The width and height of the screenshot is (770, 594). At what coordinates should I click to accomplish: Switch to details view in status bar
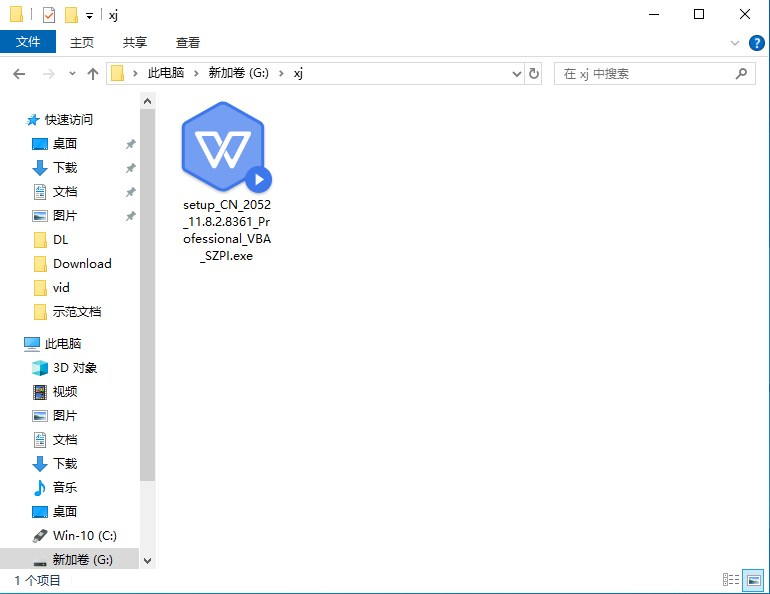[731, 580]
